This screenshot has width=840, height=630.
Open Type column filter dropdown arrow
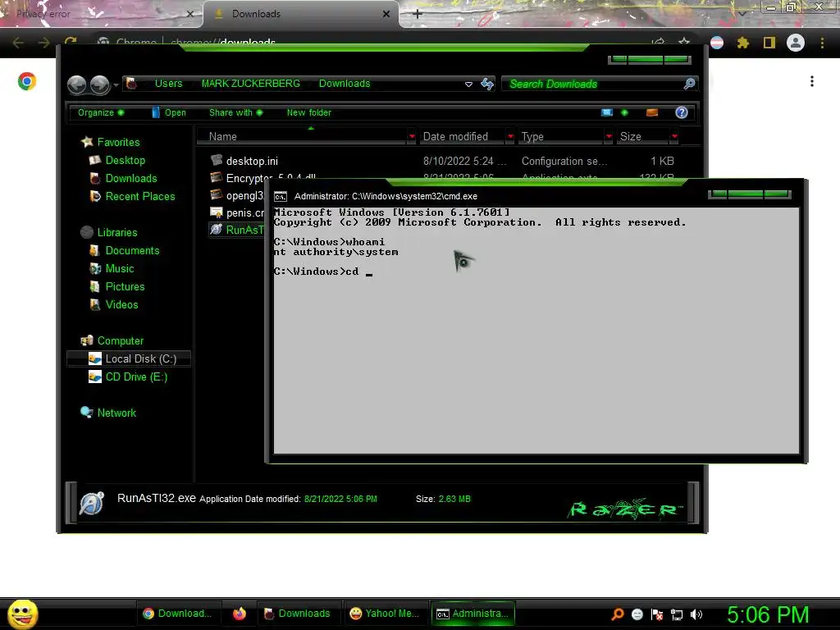click(609, 137)
